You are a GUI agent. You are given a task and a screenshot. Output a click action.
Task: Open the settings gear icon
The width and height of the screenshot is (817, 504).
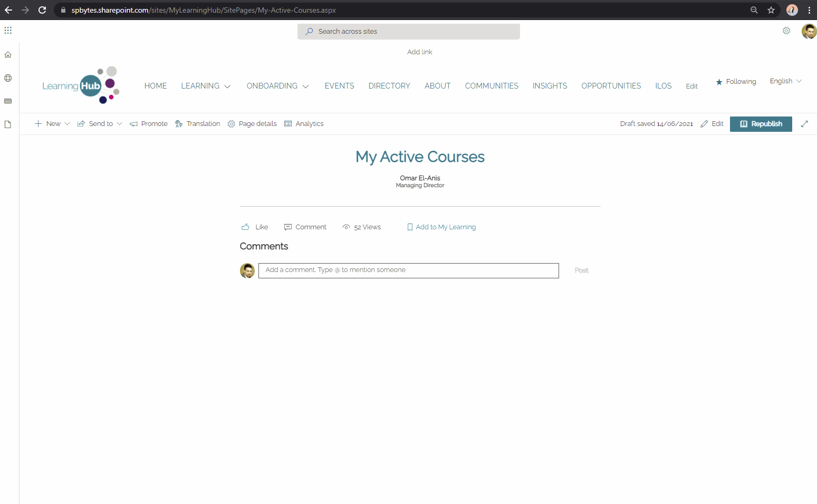(x=786, y=31)
